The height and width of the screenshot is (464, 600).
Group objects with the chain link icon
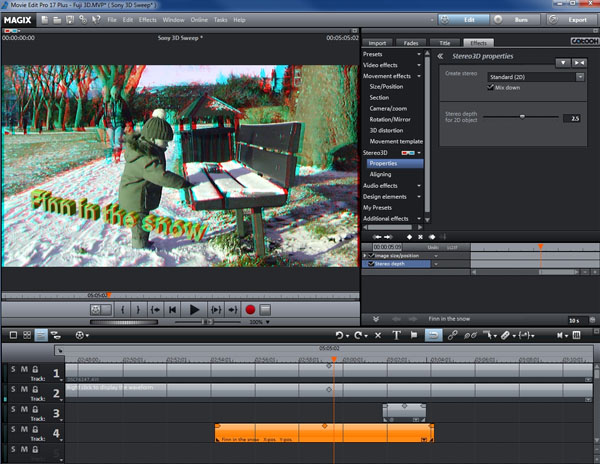[x=452, y=335]
